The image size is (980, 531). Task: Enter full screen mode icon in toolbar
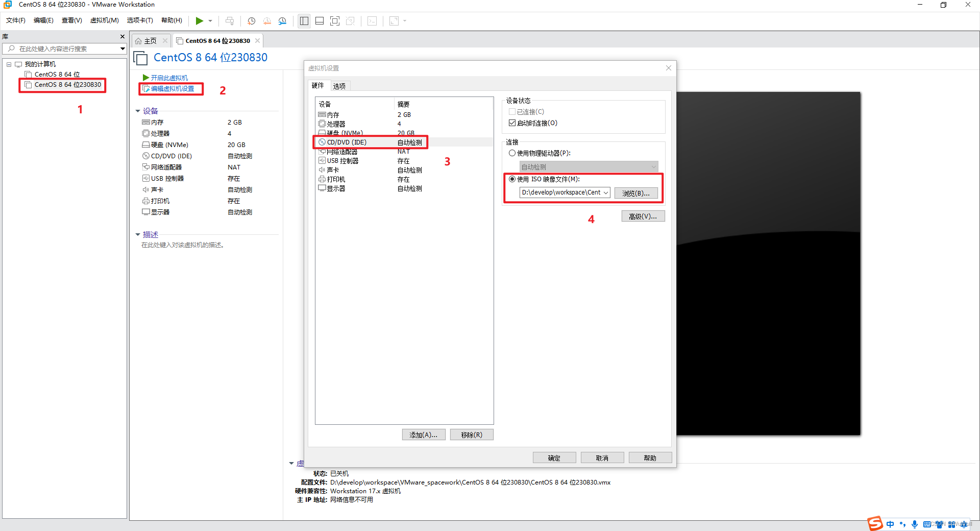click(x=335, y=21)
